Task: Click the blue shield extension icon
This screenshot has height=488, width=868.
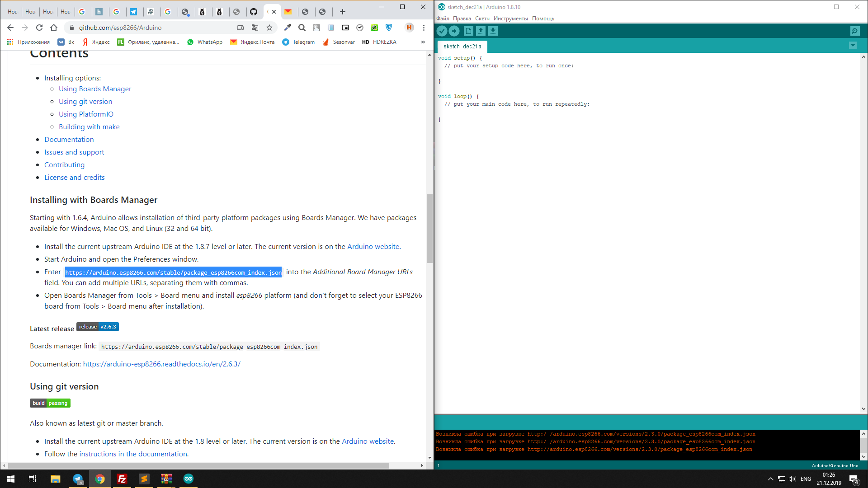Action: (389, 28)
